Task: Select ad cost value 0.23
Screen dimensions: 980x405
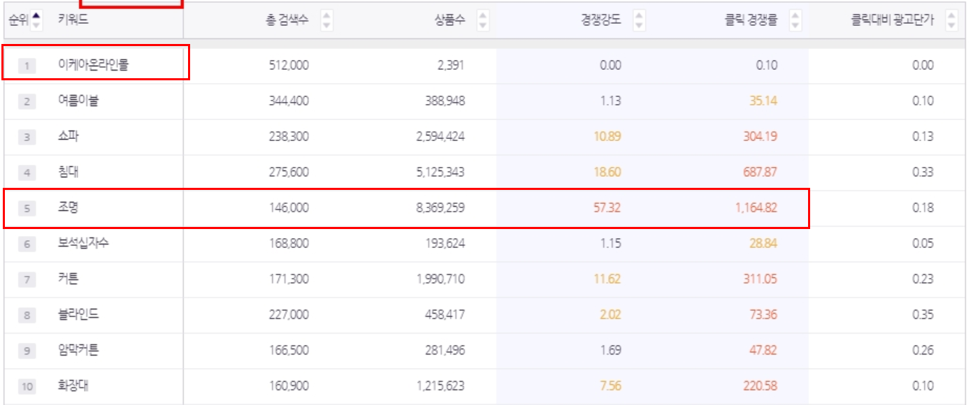Action: point(923,279)
